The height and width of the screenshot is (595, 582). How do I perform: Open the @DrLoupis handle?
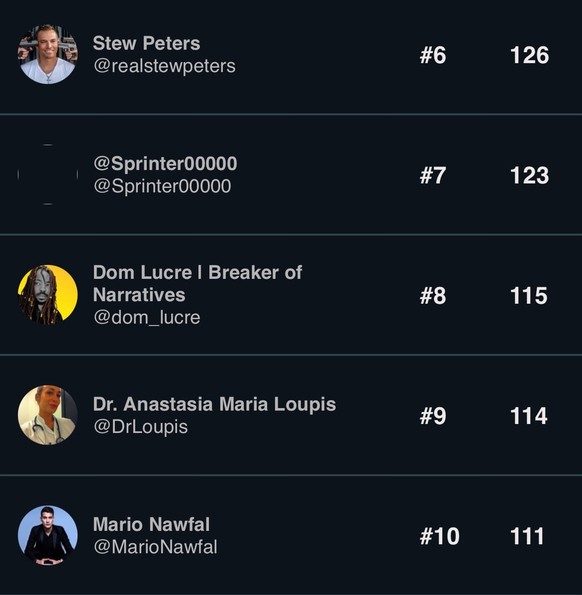pyautogui.click(x=141, y=427)
